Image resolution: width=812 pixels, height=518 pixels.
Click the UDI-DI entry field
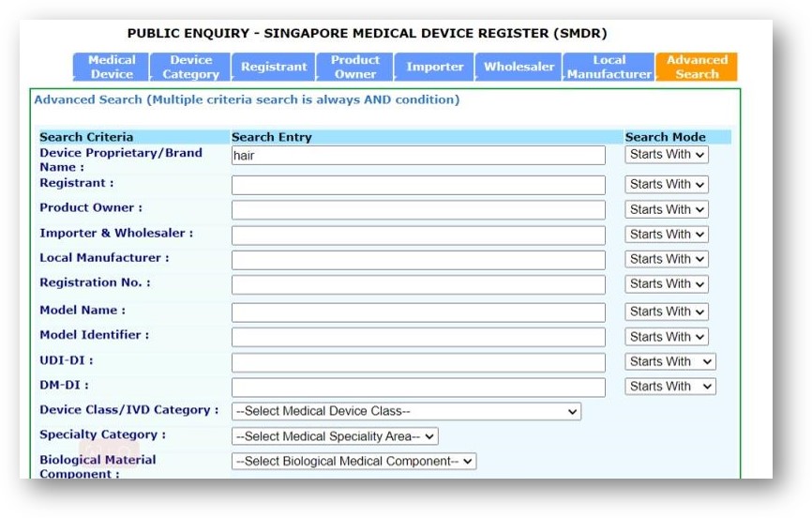tap(418, 362)
